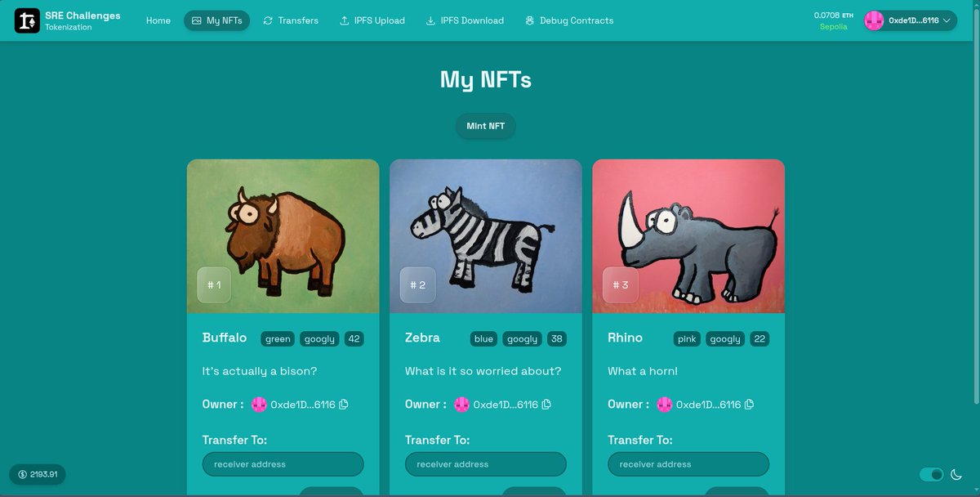980x497 pixels.
Task: Open the Home navigation item
Action: tap(158, 20)
